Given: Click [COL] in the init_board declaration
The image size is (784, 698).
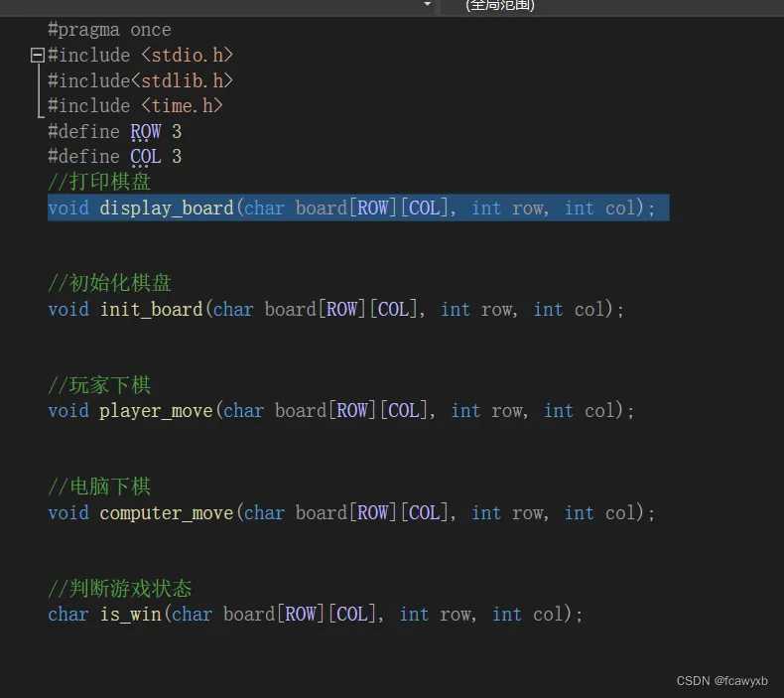Looking at the screenshot, I should pyautogui.click(x=394, y=310).
